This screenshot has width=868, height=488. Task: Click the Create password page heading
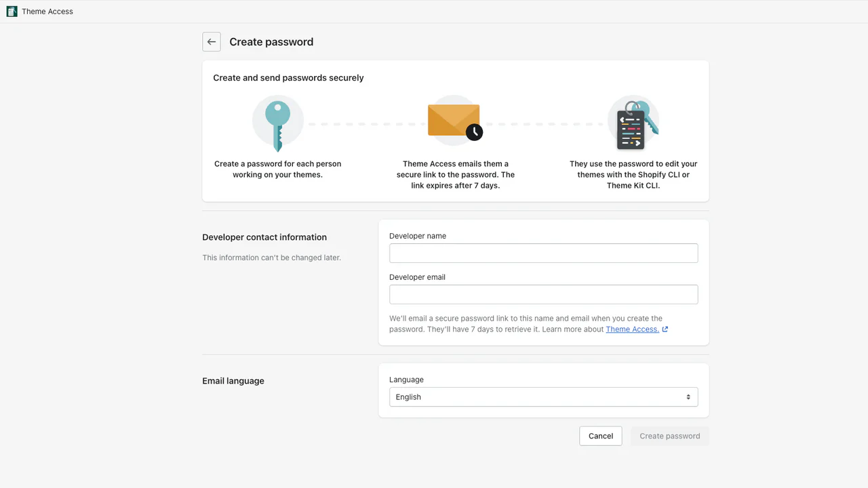[271, 42]
